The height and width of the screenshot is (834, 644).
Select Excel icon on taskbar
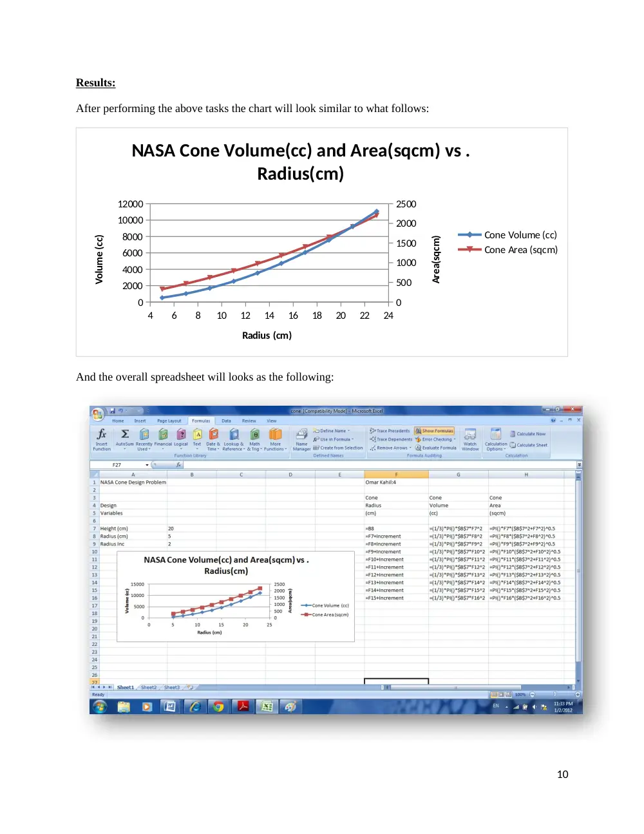click(x=267, y=706)
